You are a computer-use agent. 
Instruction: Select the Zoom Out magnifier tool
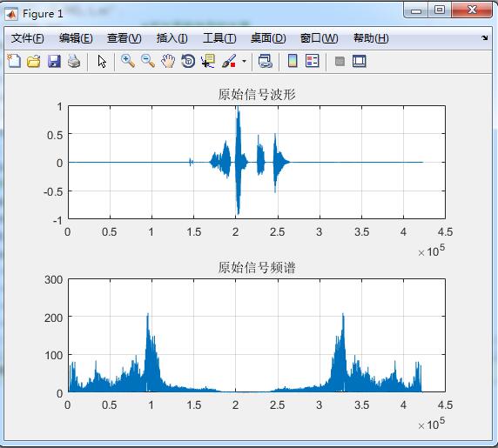(148, 61)
